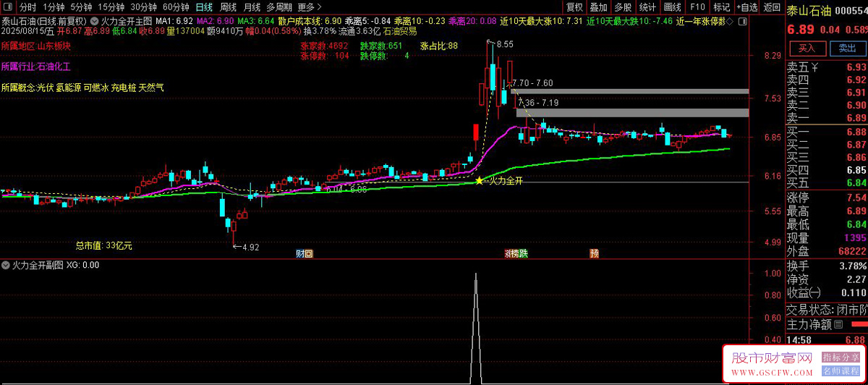
Task: Click the 跌家数:651 statistic
Action: pos(381,46)
